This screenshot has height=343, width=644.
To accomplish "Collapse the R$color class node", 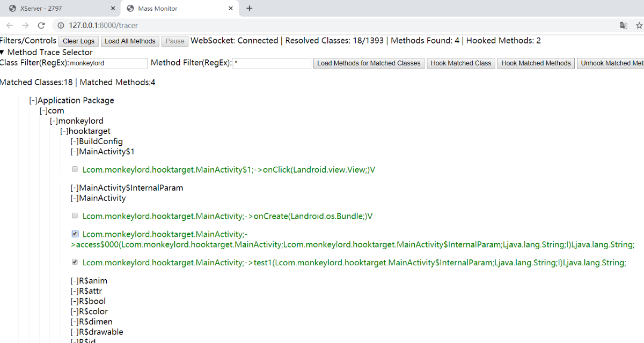I will tap(75, 311).
